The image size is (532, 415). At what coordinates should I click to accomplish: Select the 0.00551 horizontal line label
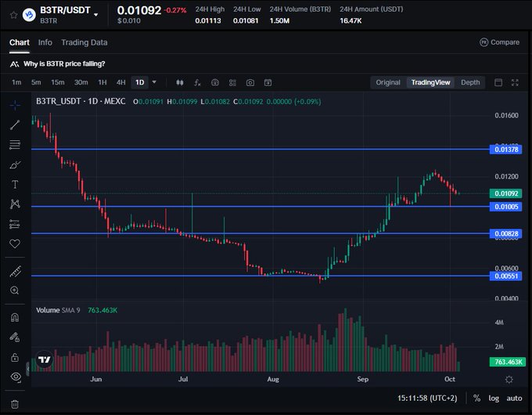[x=506, y=276]
